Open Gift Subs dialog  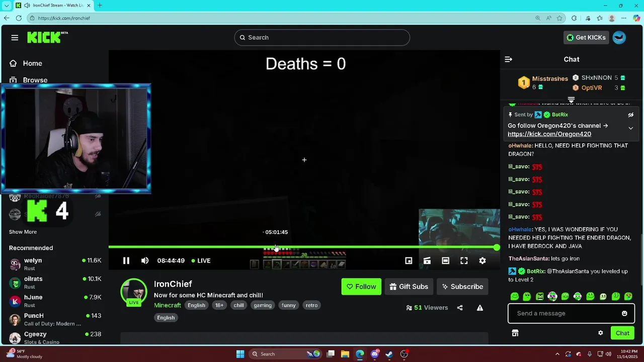tap(409, 287)
